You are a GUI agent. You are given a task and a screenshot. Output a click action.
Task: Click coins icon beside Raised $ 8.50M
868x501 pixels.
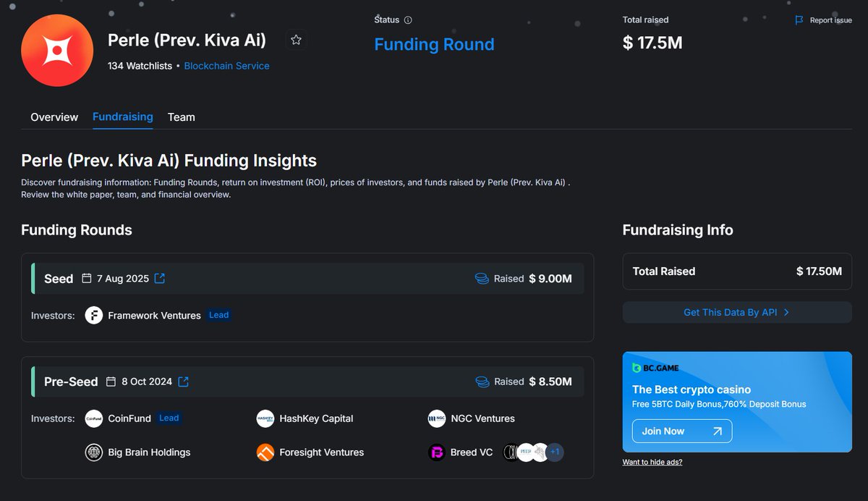(x=482, y=382)
